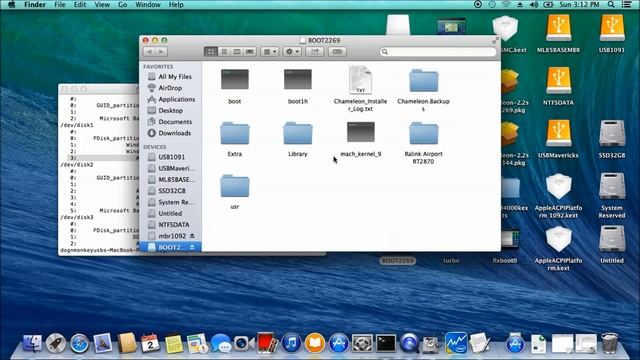Open Launchpad from the Dock
The image size is (640, 360).
(56, 343)
